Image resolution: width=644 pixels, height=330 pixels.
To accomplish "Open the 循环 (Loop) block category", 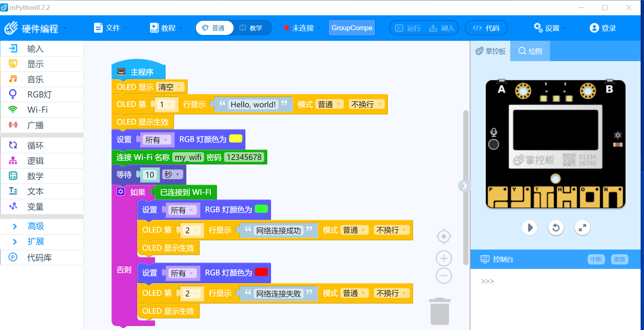I will 42,146.
